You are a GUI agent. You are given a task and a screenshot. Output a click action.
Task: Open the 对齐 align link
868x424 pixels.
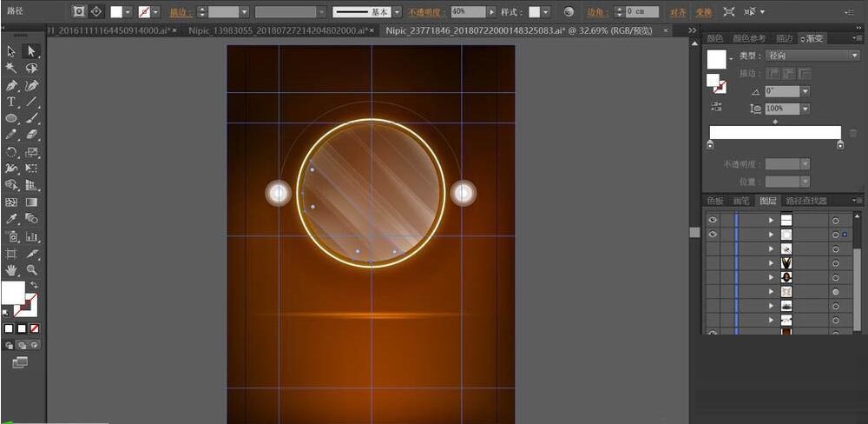coord(676,11)
